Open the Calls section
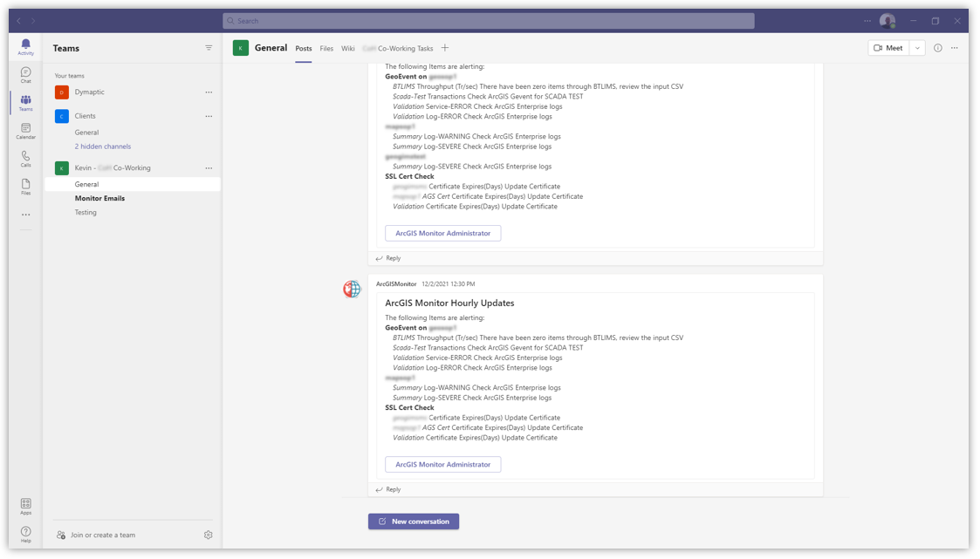 tap(25, 160)
